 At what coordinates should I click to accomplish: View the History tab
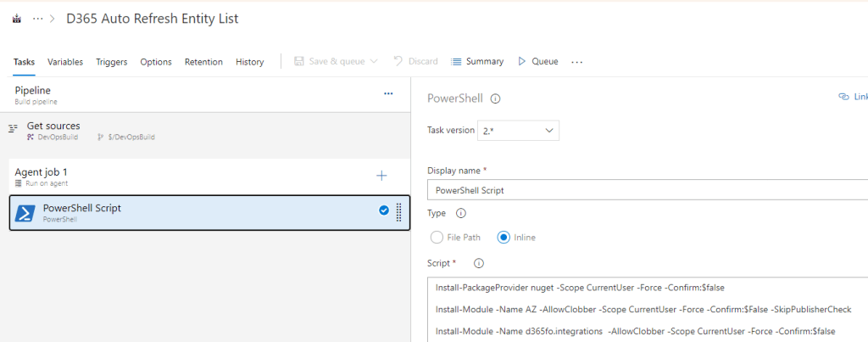[250, 62]
